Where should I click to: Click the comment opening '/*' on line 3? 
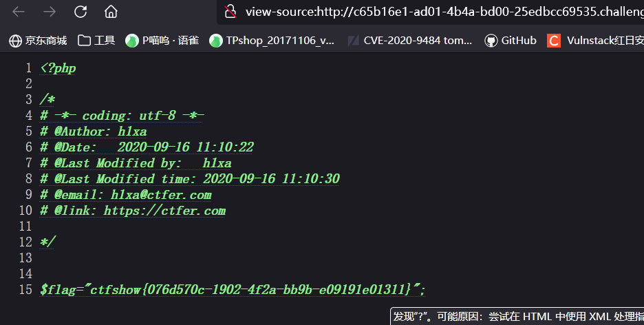click(x=47, y=99)
